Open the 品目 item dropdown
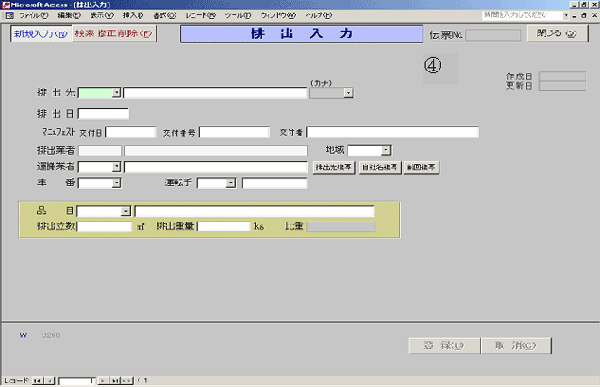The image size is (600, 387). (x=126, y=211)
